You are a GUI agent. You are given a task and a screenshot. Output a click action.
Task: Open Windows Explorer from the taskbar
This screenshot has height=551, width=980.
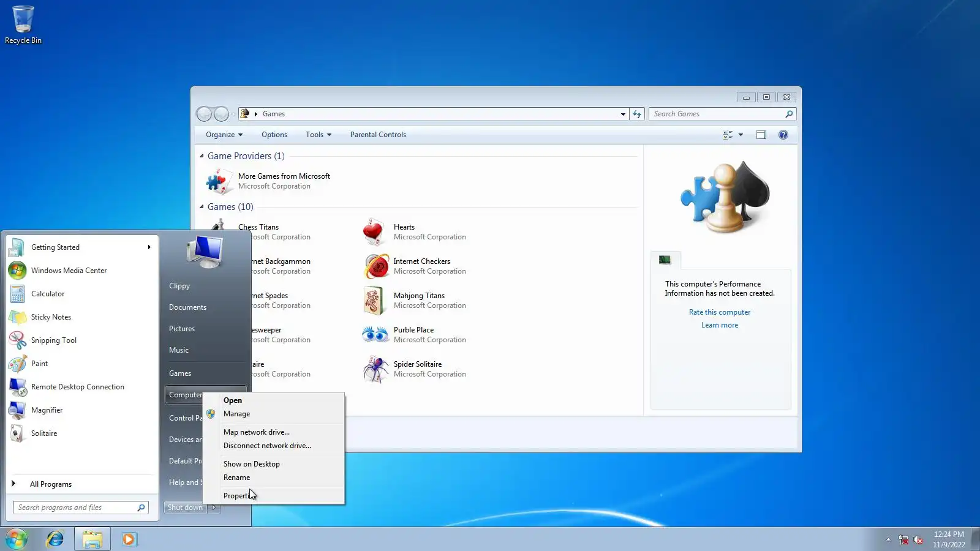(92, 539)
